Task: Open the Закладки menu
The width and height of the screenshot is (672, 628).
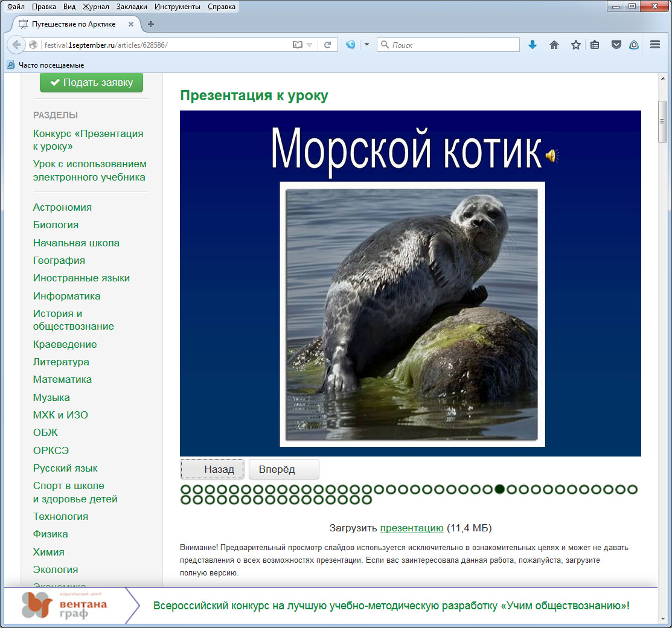Action: click(132, 7)
